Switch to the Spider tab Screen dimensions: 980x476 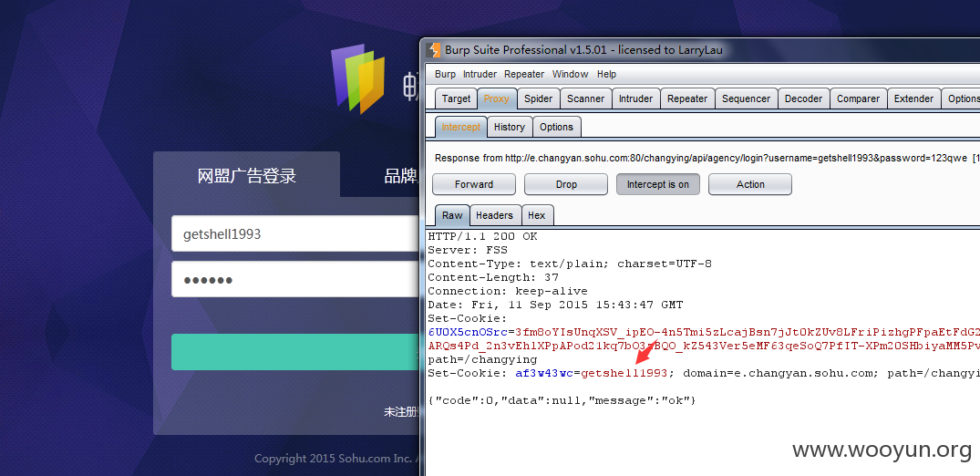(x=538, y=98)
